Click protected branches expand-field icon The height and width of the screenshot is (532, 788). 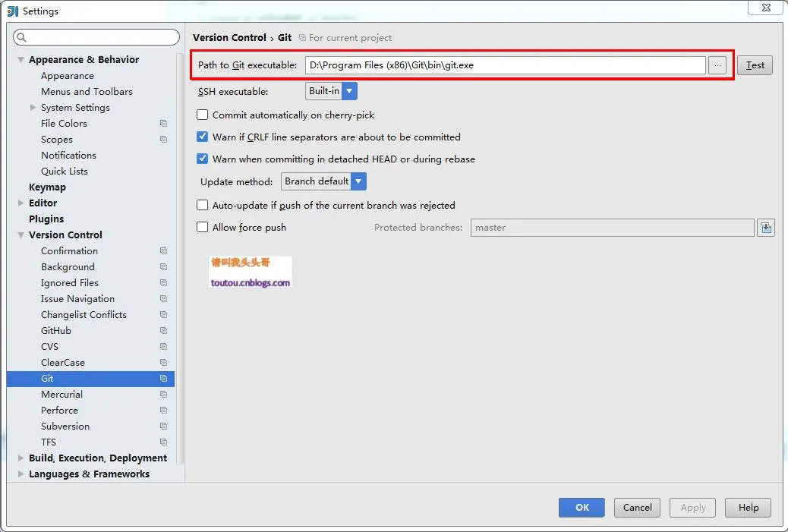766,228
